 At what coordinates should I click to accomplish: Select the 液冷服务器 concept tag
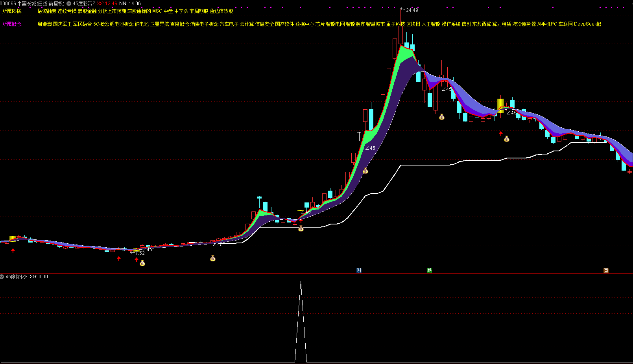point(524,24)
